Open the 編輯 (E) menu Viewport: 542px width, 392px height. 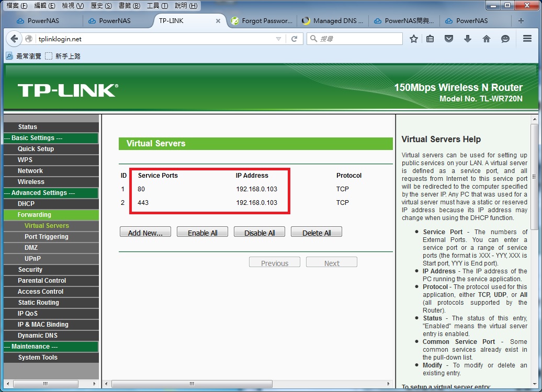pos(44,6)
